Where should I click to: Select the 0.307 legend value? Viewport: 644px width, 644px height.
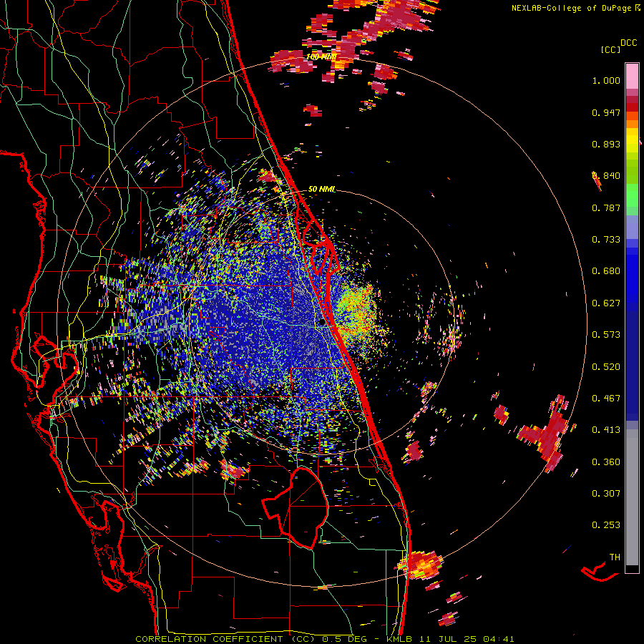606,494
